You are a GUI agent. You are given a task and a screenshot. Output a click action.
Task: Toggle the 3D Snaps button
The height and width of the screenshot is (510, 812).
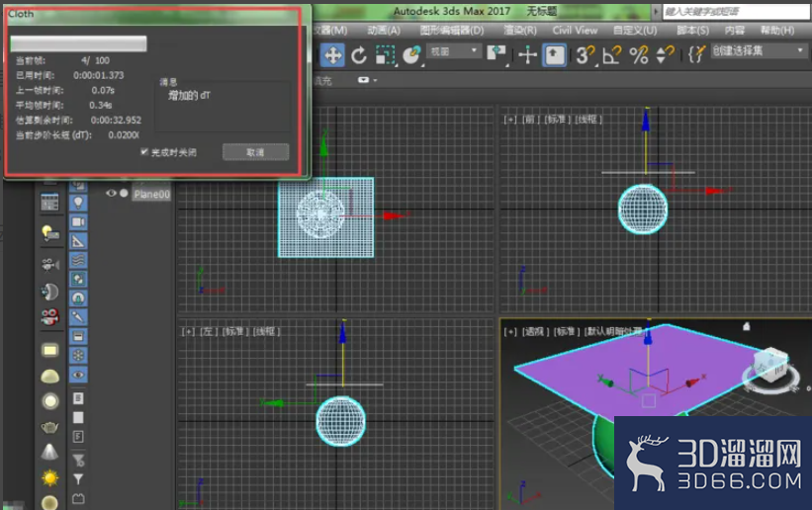(586, 55)
